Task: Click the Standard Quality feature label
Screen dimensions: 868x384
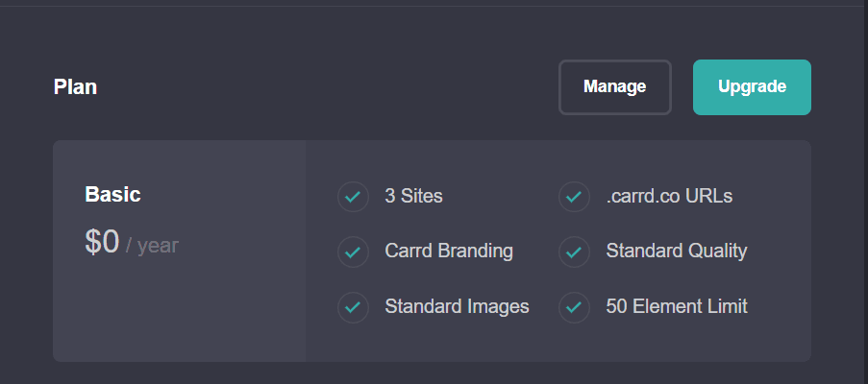Action: pyautogui.click(x=676, y=252)
